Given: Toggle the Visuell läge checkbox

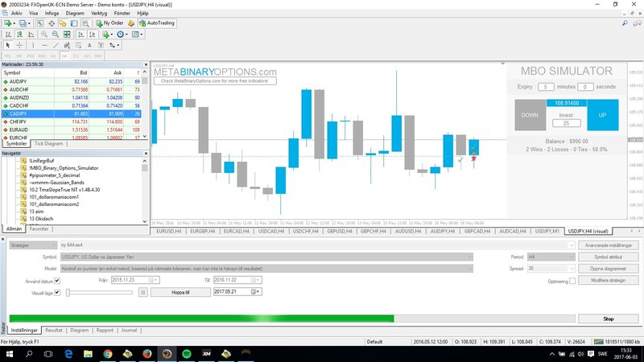Looking at the screenshot, I should (57, 293).
